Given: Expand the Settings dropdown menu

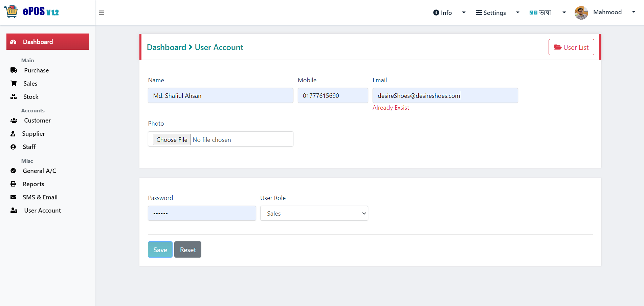Looking at the screenshot, I should click(x=497, y=13).
